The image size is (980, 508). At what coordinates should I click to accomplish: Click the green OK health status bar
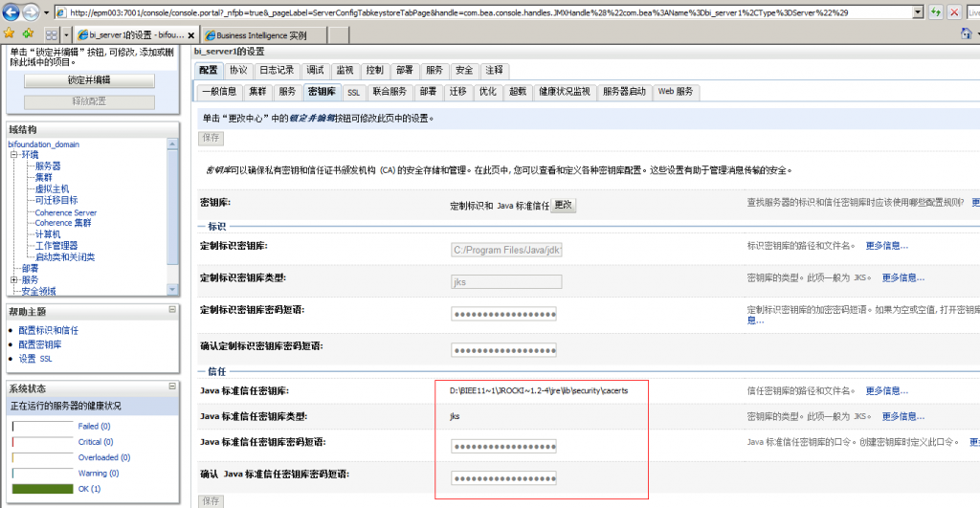(x=42, y=489)
